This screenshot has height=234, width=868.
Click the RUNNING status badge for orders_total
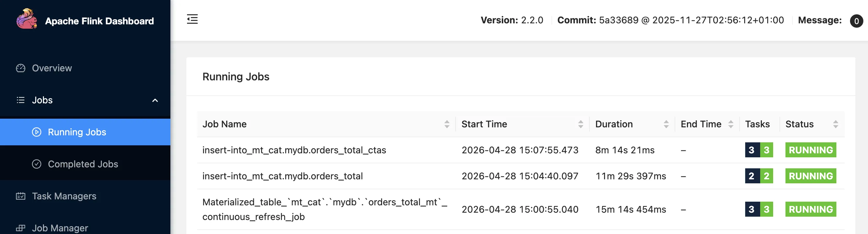[x=811, y=176]
